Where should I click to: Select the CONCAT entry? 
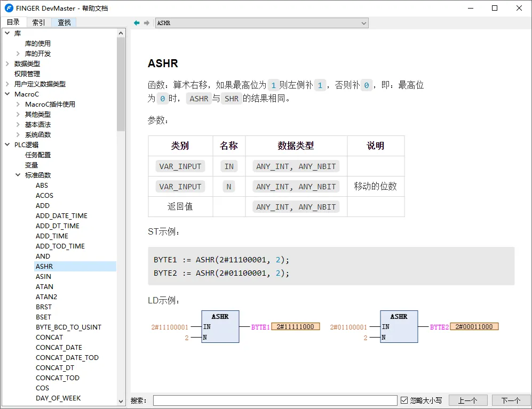point(49,338)
